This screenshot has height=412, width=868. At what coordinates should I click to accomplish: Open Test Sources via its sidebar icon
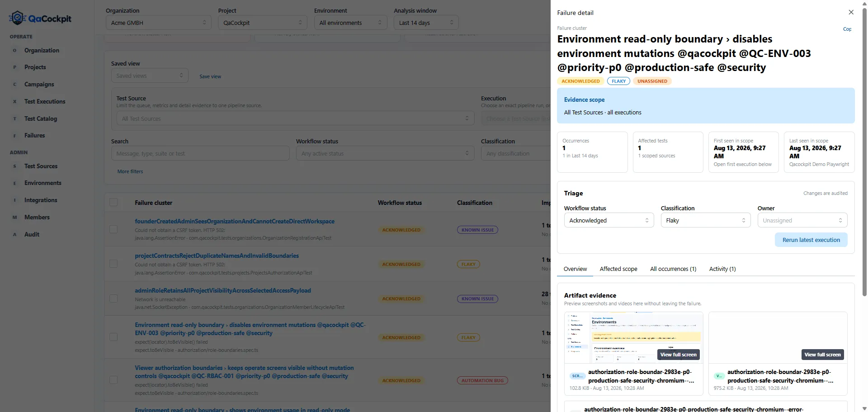[x=14, y=166]
